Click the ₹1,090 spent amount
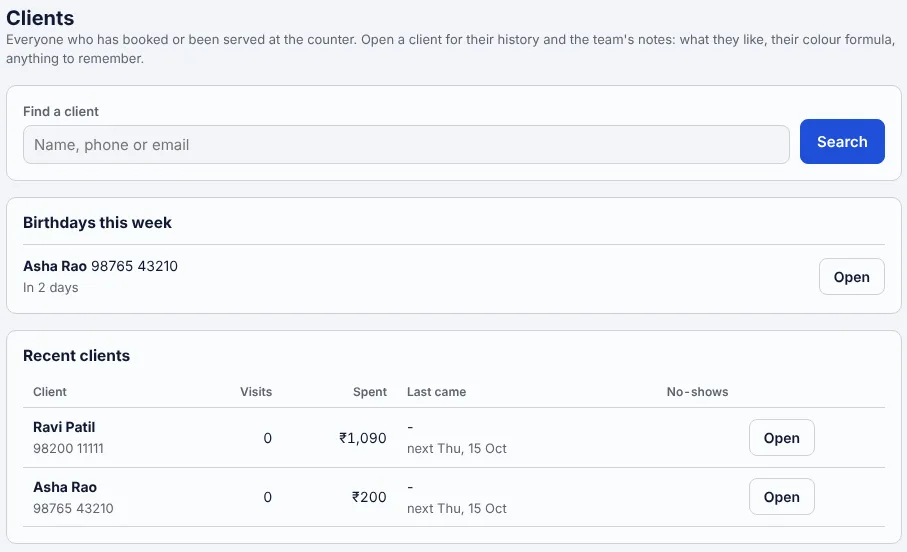This screenshot has width=907, height=552. click(x=363, y=438)
